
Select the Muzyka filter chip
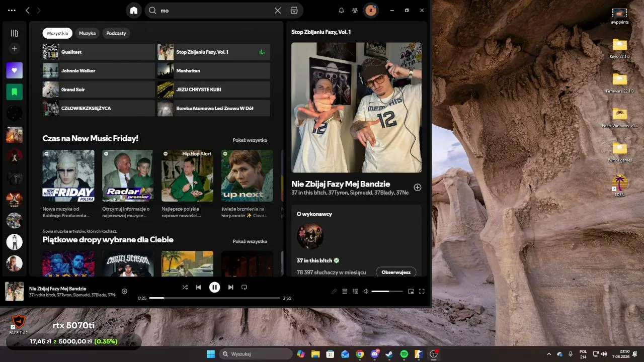[x=87, y=33]
